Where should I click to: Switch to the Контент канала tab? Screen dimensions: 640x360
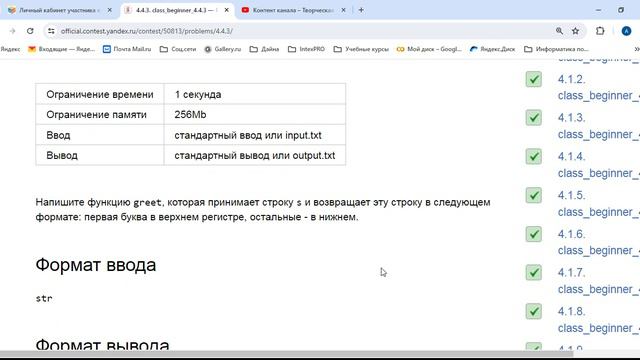(x=294, y=10)
